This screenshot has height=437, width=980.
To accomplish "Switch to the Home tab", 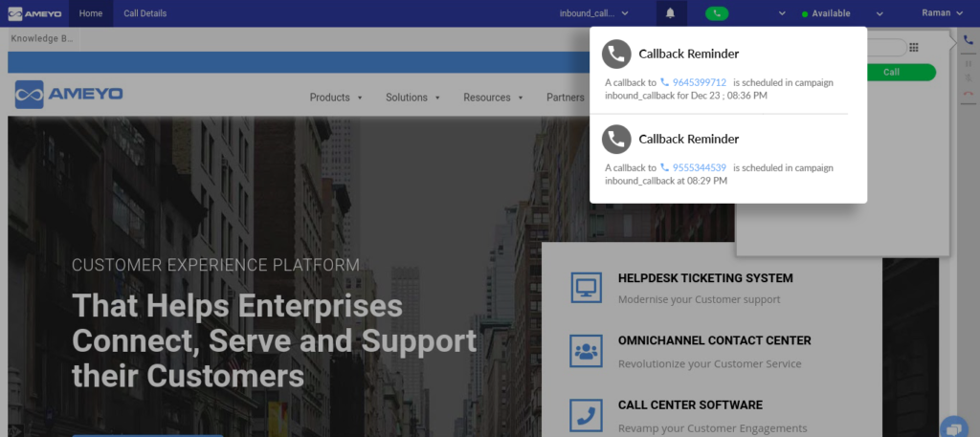I will (x=91, y=13).
